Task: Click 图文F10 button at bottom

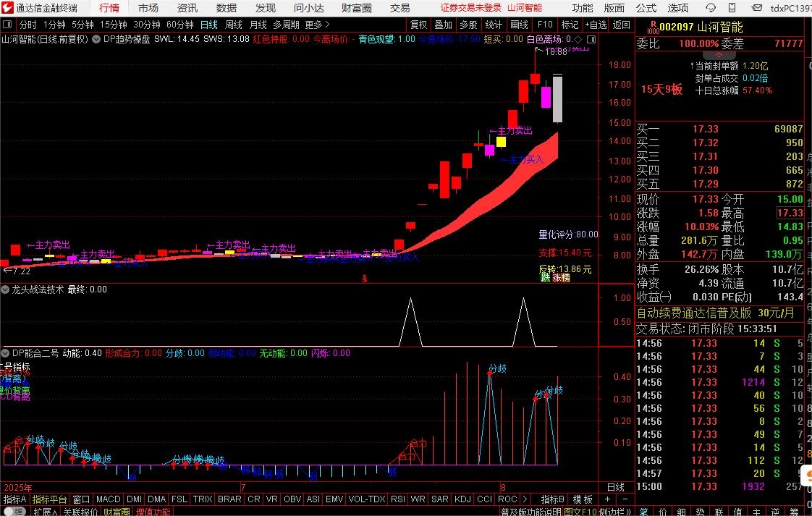Action: (580, 512)
